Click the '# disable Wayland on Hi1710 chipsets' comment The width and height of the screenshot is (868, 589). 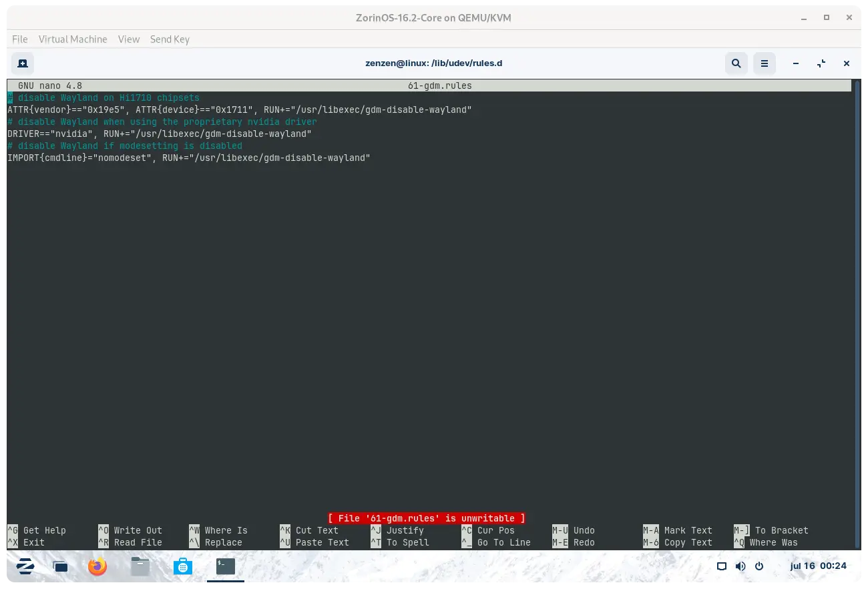[103, 97]
